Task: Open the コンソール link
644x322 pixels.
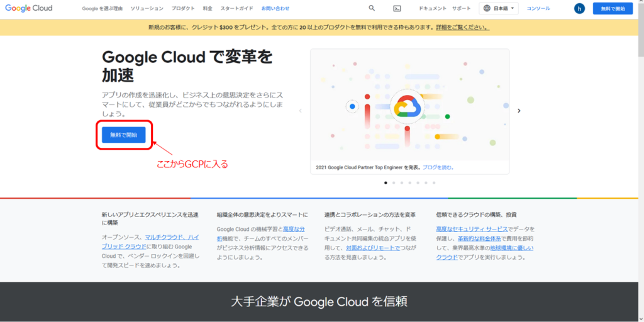Action: (x=538, y=9)
